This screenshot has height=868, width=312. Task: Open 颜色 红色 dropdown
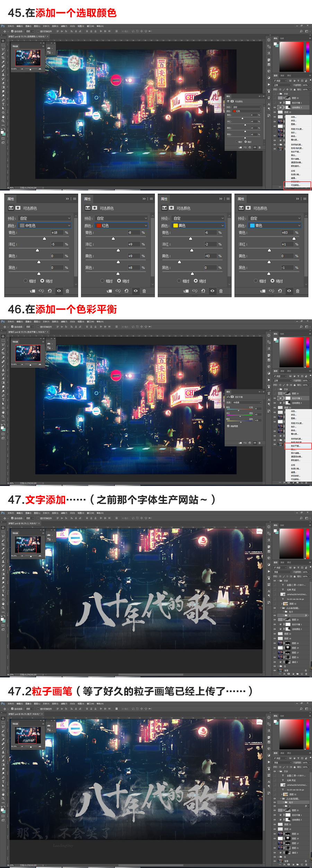[x=122, y=225]
